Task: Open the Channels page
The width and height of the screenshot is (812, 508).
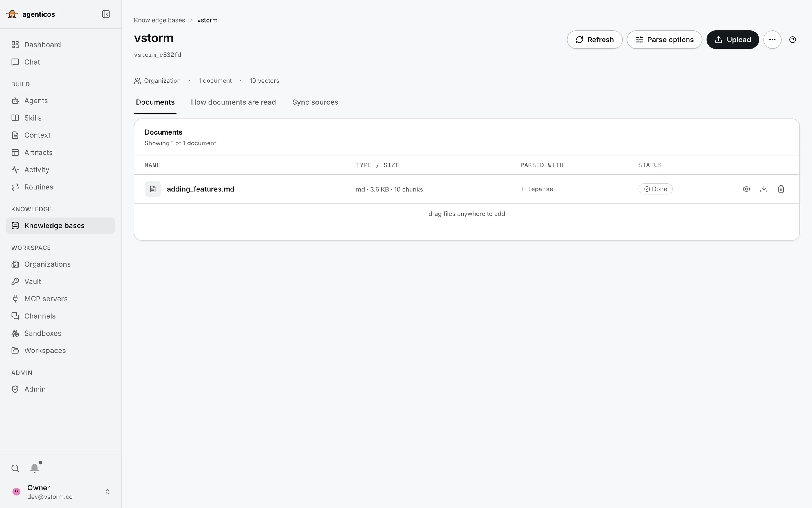Action: [60, 316]
